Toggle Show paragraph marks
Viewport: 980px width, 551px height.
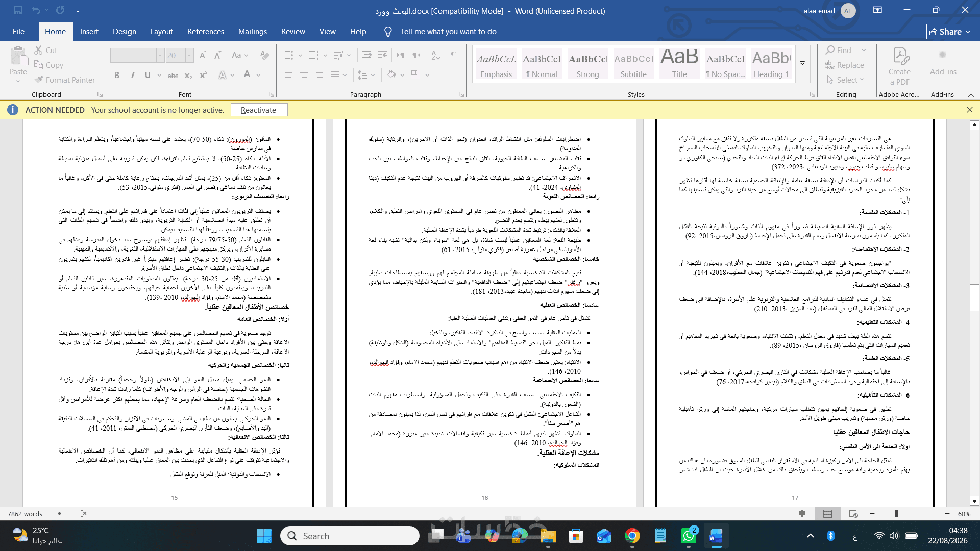pos(454,55)
